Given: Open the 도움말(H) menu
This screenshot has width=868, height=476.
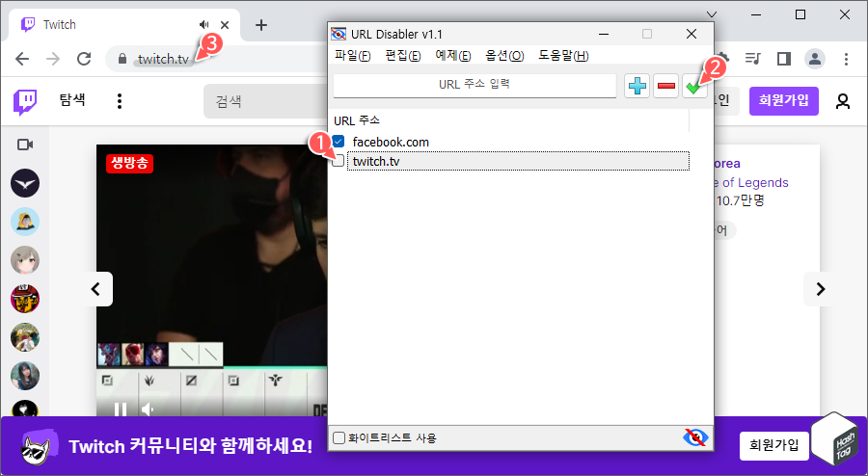Looking at the screenshot, I should click(x=563, y=56).
